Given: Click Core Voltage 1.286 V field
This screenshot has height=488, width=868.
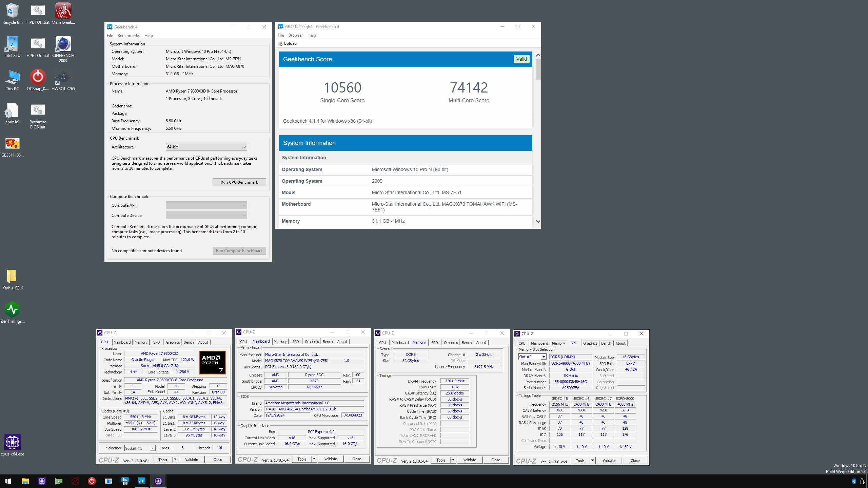Looking at the screenshot, I should coord(183,372).
